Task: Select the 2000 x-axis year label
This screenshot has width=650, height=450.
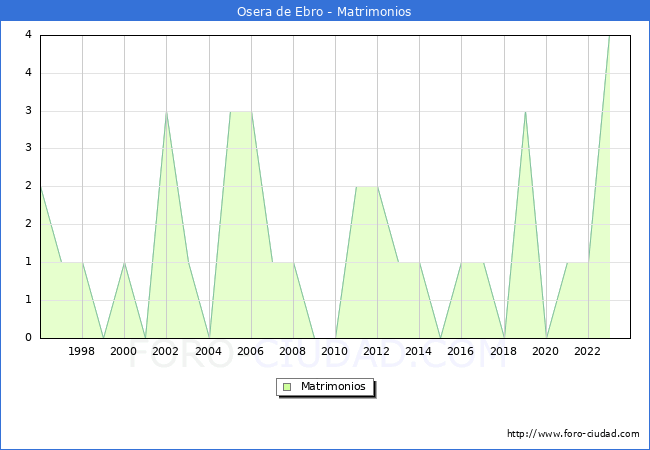Action: [124, 351]
